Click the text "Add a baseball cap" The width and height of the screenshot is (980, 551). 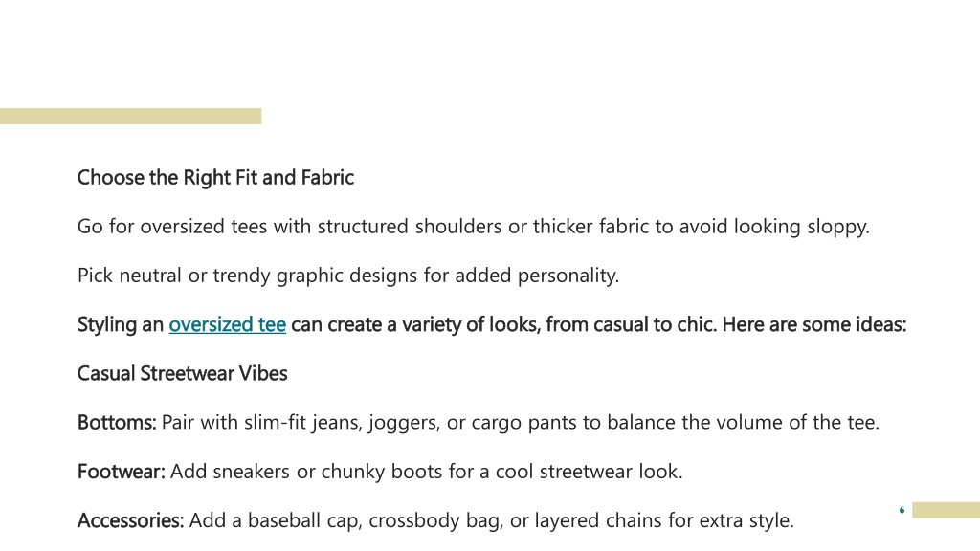pyautogui.click(x=275, y=520)
